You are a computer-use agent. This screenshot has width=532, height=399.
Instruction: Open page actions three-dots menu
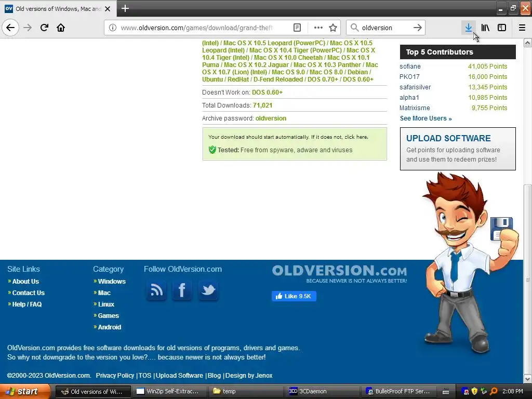(318, 28)
